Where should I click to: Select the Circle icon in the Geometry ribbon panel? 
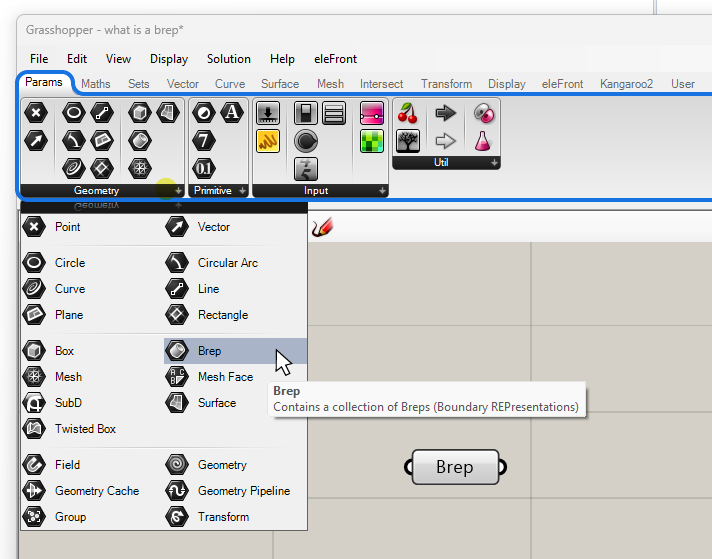(74, 113)
